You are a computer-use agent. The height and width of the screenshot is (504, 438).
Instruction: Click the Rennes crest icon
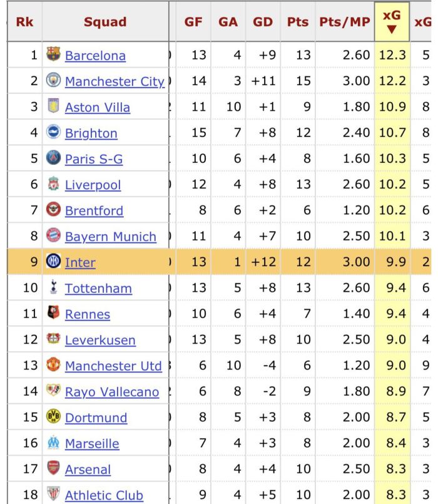coord(53,313)
